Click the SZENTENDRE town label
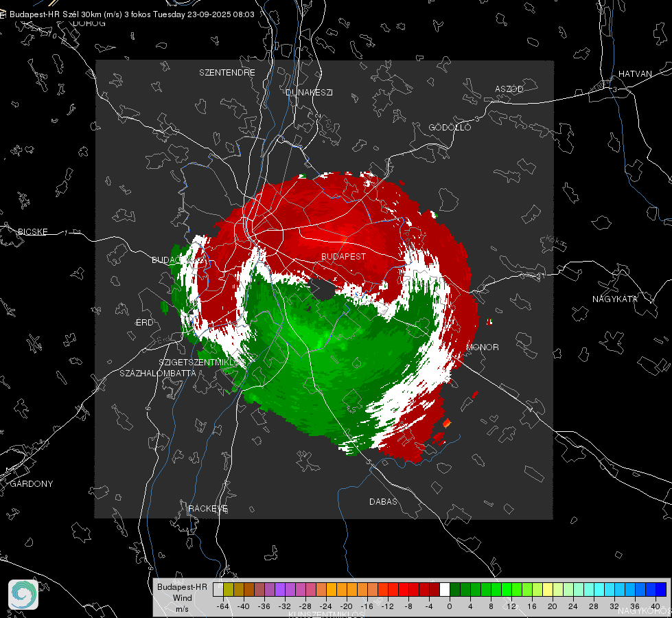This screenshot has height=618, width=672. coord(227,73)
